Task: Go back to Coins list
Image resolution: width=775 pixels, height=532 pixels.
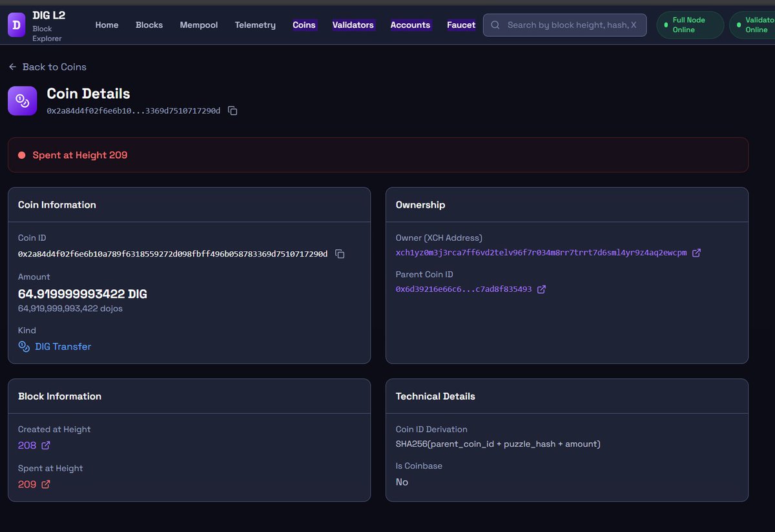Action: click(x=47, y=67)
